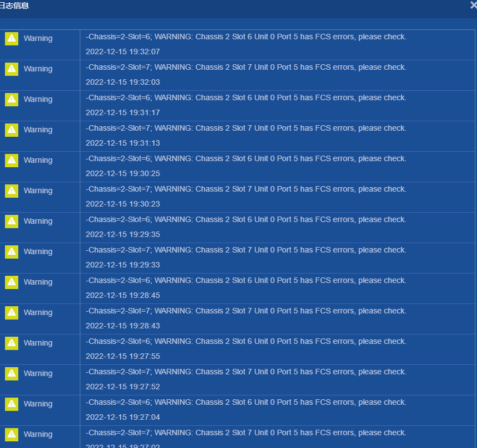Viewport: 477px width, 448px height.
Task: Click Slot 7 FCS error message above 19:28:43
Action: click(x=246, y=311)
